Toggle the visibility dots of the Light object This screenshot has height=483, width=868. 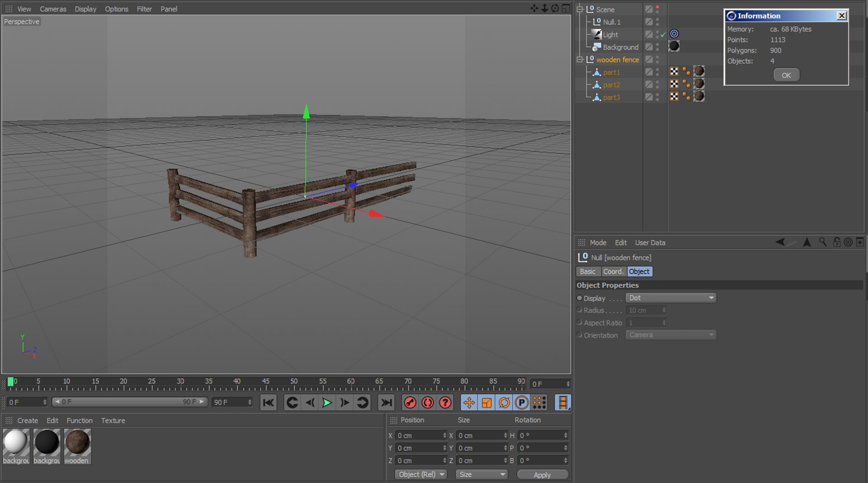657,34
